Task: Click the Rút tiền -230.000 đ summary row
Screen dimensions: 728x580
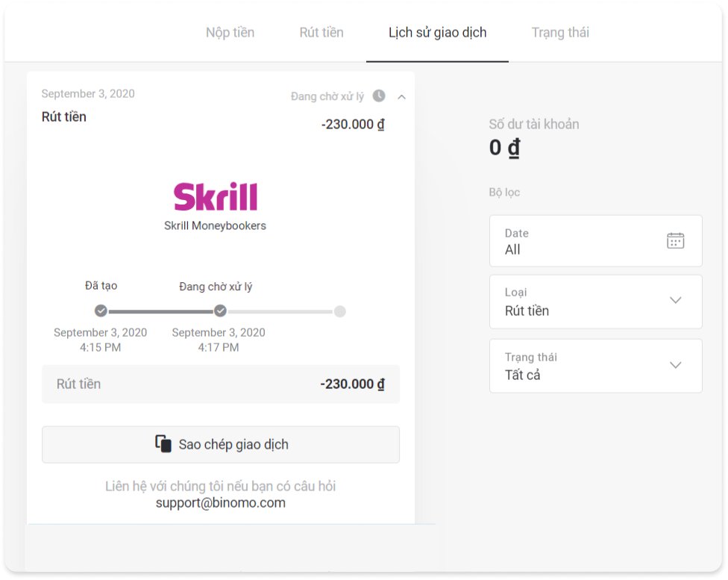Action: pos(221,384)
